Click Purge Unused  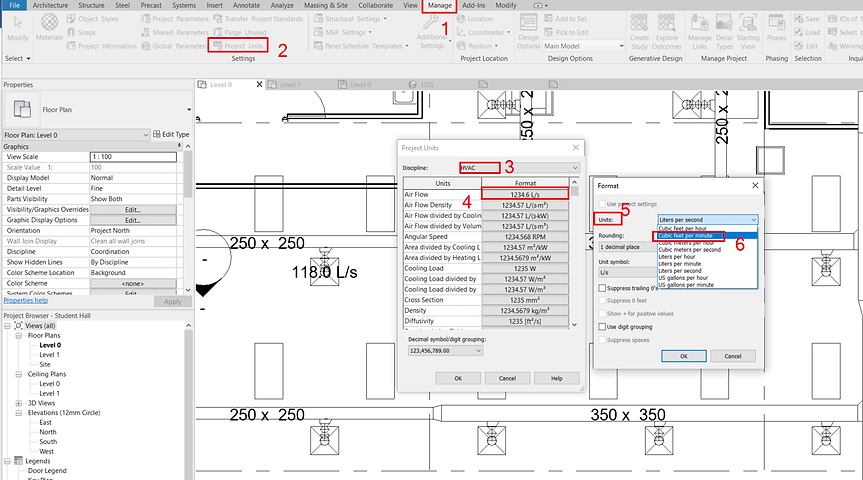point(240,32)
